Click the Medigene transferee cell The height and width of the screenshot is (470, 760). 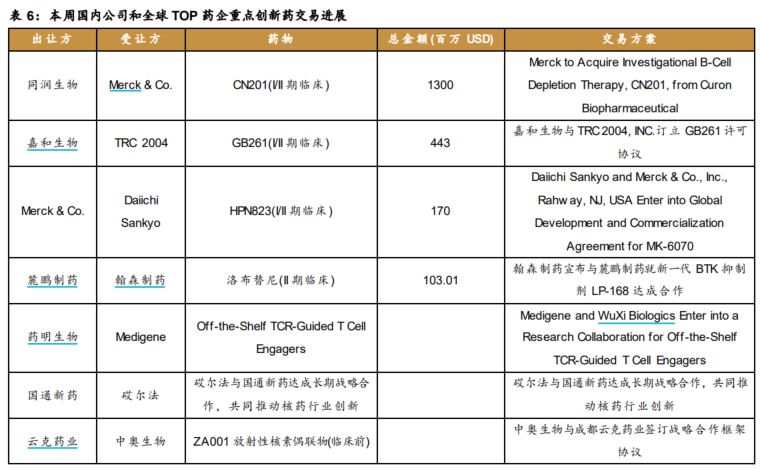tap(141, 337)
